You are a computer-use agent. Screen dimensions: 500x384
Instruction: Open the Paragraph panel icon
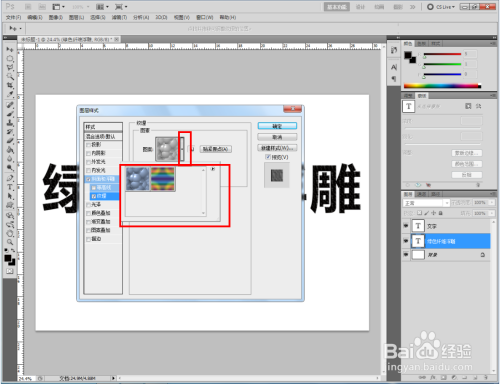[x=394, y=79]
